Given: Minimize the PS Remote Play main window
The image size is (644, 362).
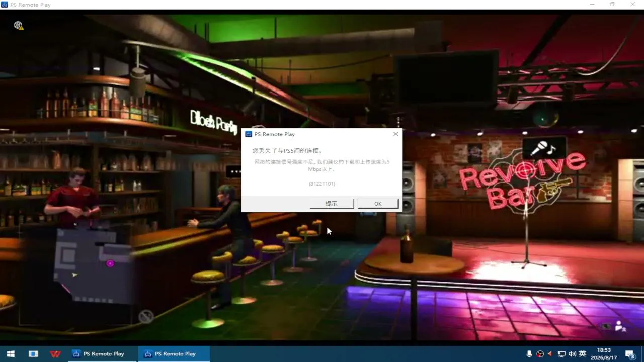Looking at the screenshot, I should (x=591, y=5).
